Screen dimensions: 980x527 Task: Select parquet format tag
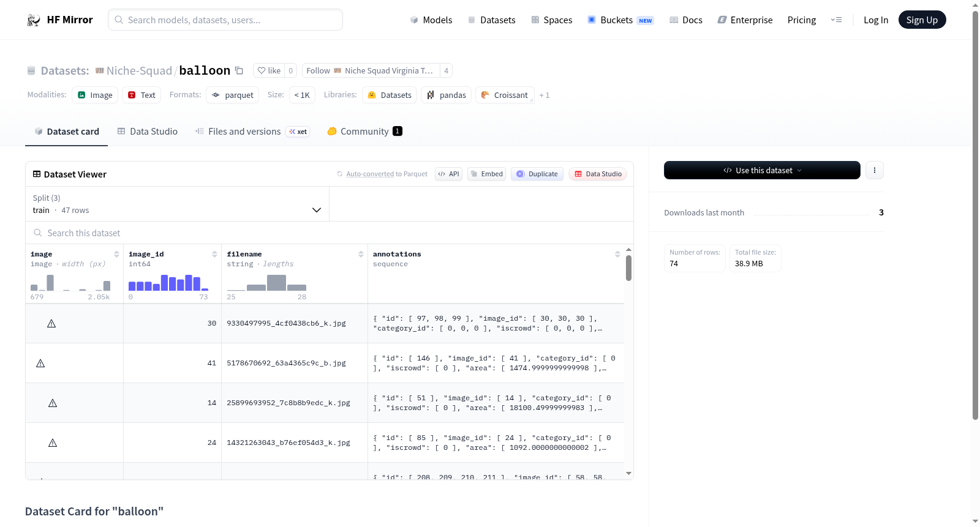point(233,95)
